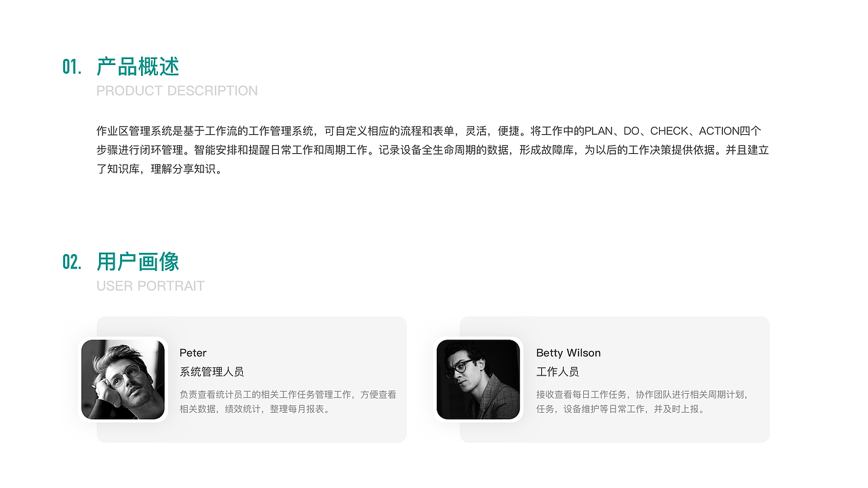Click the paragraph line starting 了知识库
Screen dimensions: 868x488
point(160,169)
